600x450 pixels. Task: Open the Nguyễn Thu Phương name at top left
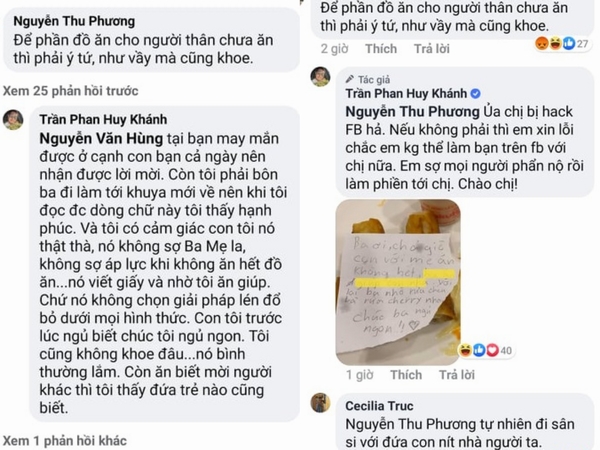coord(74,21)
